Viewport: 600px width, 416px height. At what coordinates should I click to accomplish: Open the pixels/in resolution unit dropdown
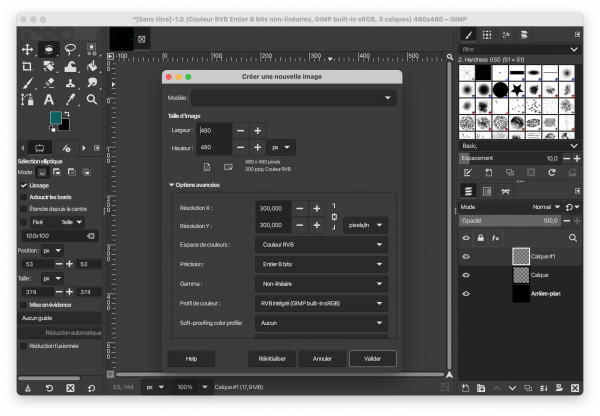pyautogui.click(x=365, y=225)
